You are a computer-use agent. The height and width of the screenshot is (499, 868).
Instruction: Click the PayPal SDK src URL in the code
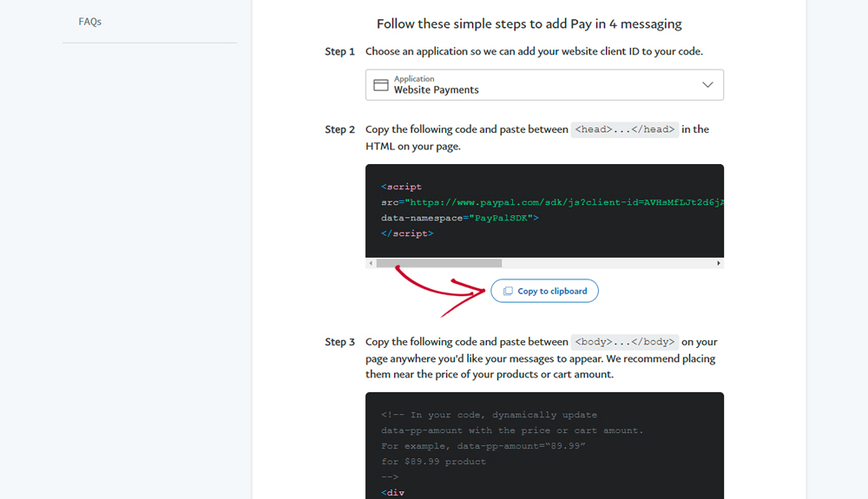(x=564, y=202)
